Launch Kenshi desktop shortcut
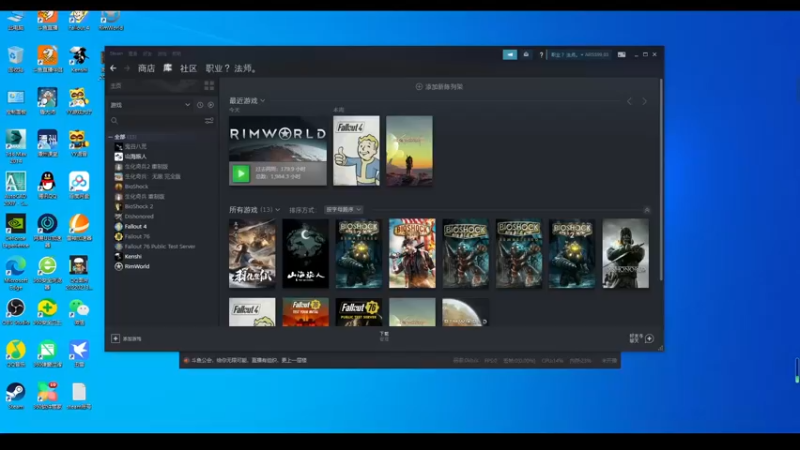 [79, 60]
